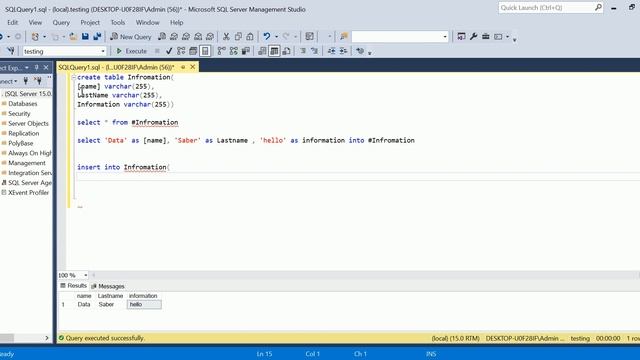The image size is (640, 360).
Task: Click the Find in Files icon
Action: (344, 37)
